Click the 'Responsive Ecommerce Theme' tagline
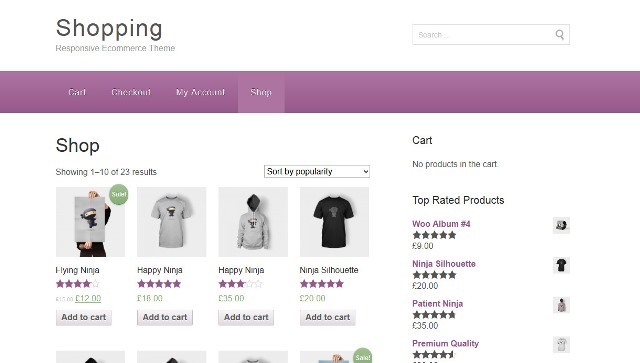 pyautogui.click(x=115, y=48)
